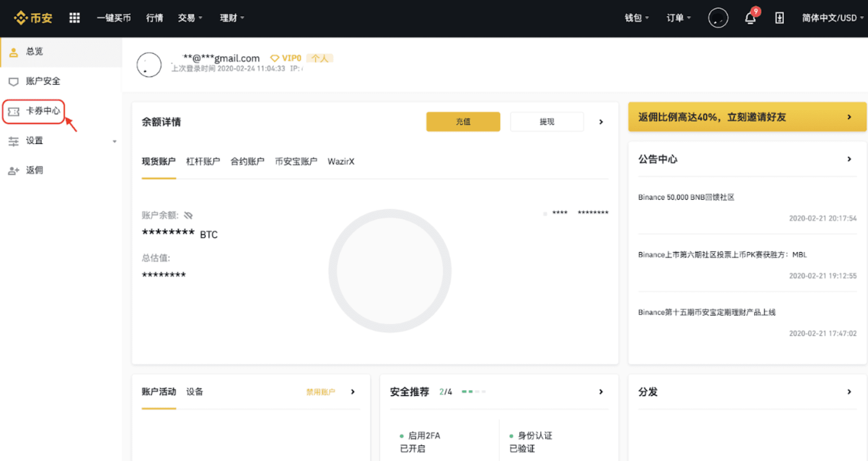Viewport: 868px width, 461px height.
Task: Open the user profile avatar in header
Action: coord(718,18)
